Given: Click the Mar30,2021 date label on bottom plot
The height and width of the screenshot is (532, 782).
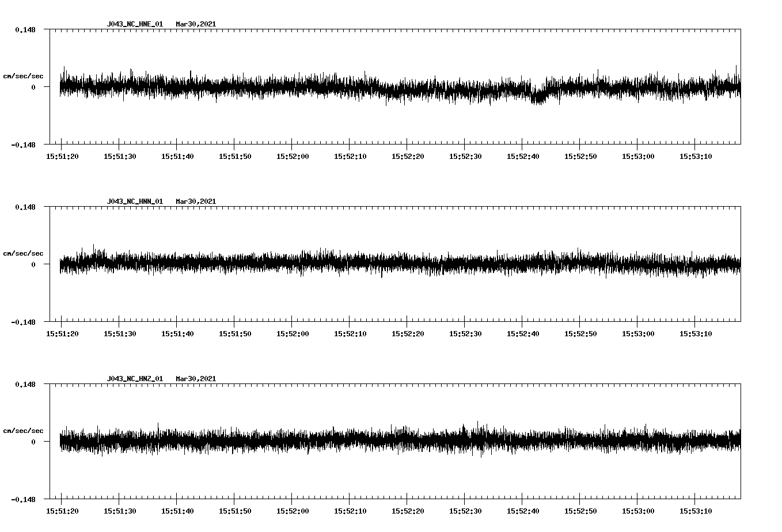Looking at the screenshot, I should click(x=196, y=378).
